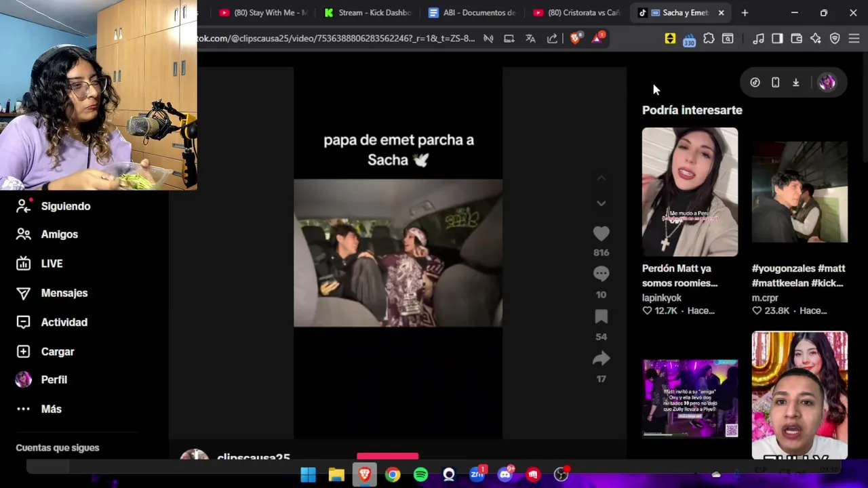Click the 'Podría interesarte' heading

point(692,110)
